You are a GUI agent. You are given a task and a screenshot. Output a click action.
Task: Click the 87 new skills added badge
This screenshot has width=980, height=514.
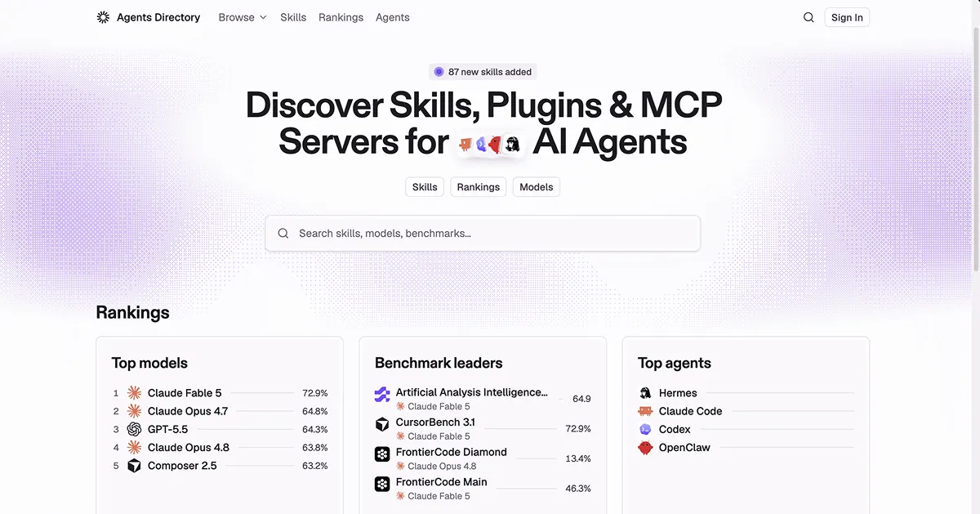[x=483, y=72]
